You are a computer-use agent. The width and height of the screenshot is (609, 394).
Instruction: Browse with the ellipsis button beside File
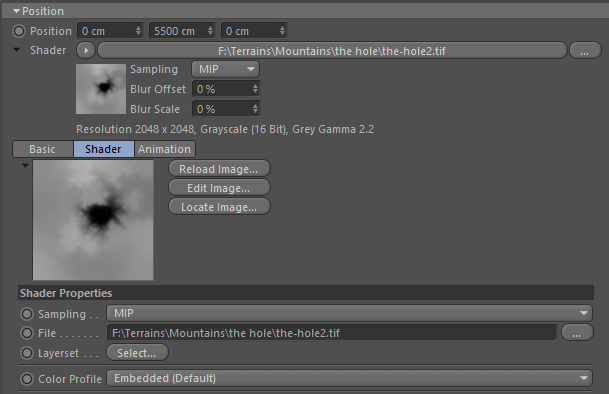pyautogui.click(x=577, y=333)
